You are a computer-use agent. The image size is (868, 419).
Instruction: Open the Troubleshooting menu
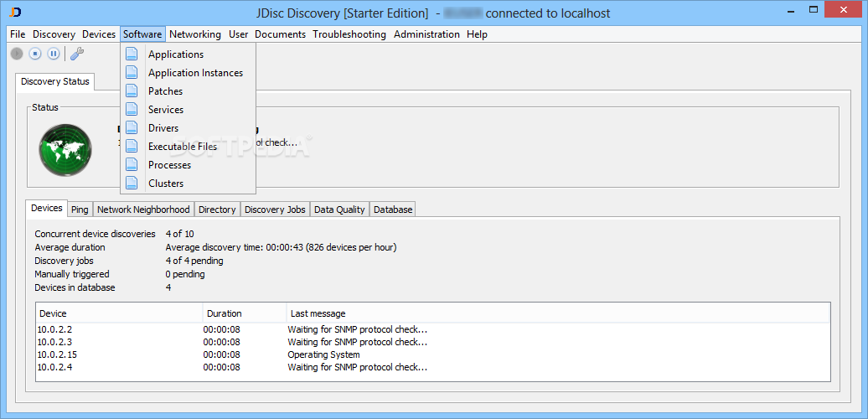click(x=349, y=34)
